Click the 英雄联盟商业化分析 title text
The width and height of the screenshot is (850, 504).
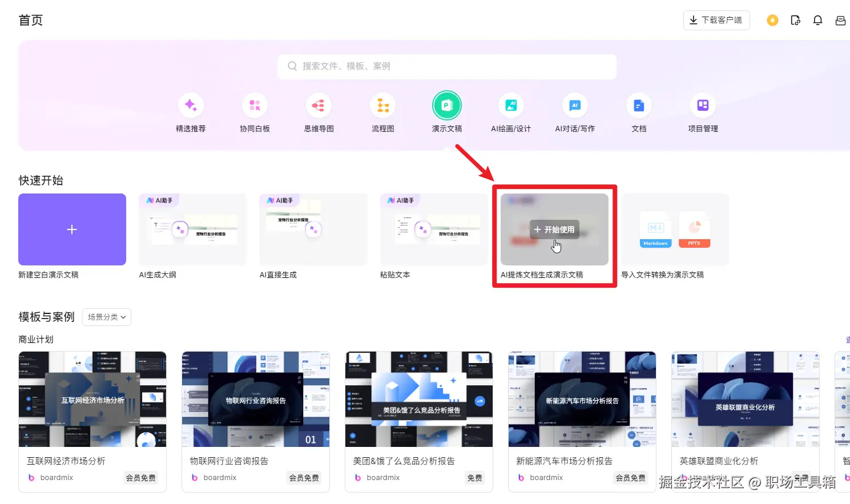719,461
